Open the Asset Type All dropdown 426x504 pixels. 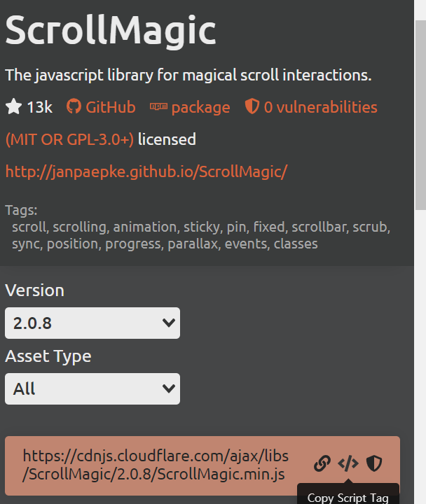pyautogui.click(x=92, y=388)
